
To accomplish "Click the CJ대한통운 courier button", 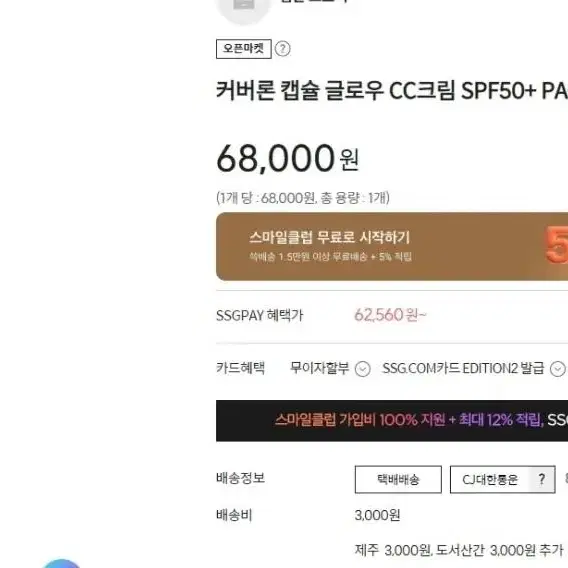I will 489,479.
